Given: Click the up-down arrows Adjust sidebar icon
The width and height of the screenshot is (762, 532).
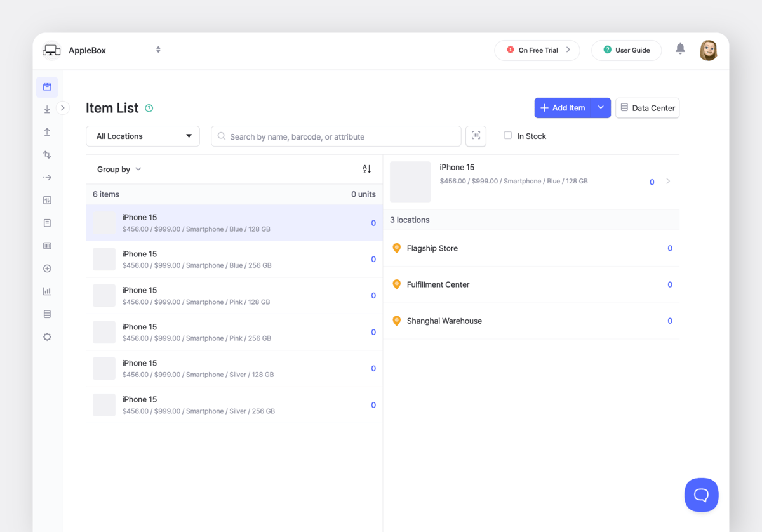Looking at the screenshot, I should [x=47, y=155].
